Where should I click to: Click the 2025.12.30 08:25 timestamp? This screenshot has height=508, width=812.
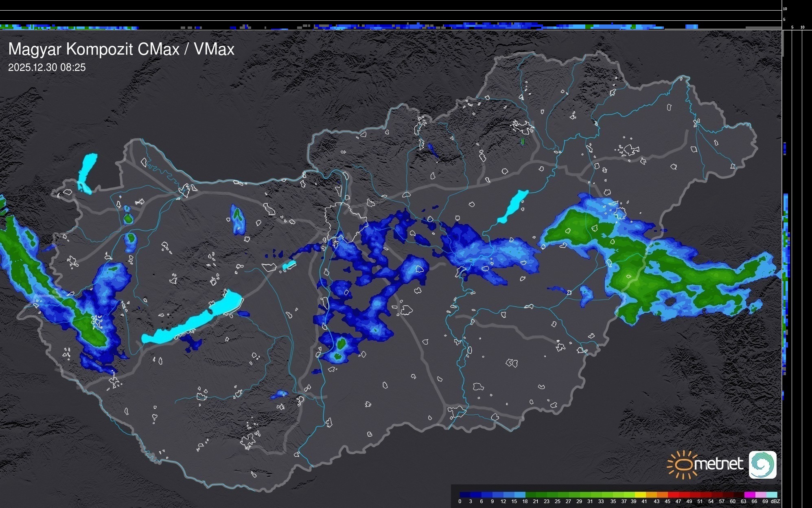click(47, 68)
